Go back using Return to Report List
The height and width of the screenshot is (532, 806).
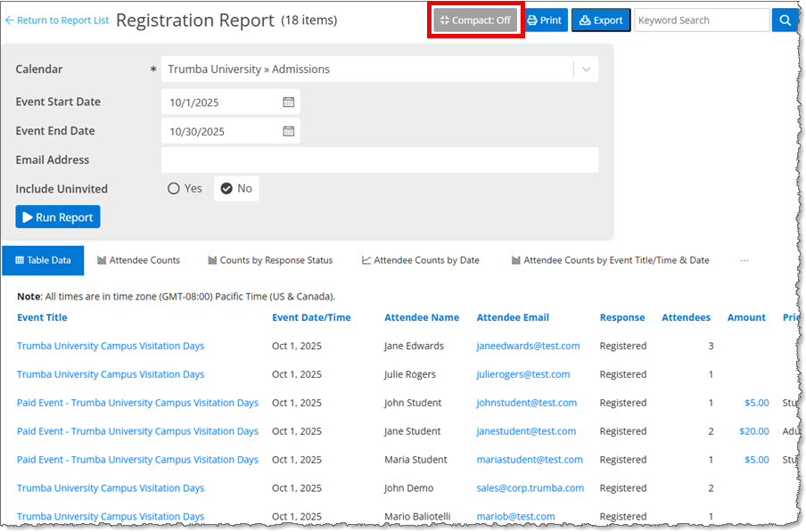coord(57,20)
